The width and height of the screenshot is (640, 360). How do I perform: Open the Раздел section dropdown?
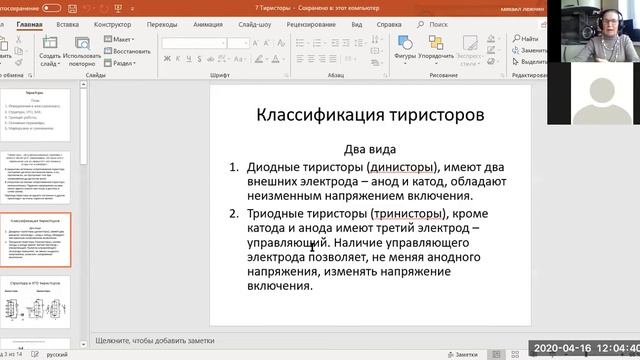click(120, 63)
